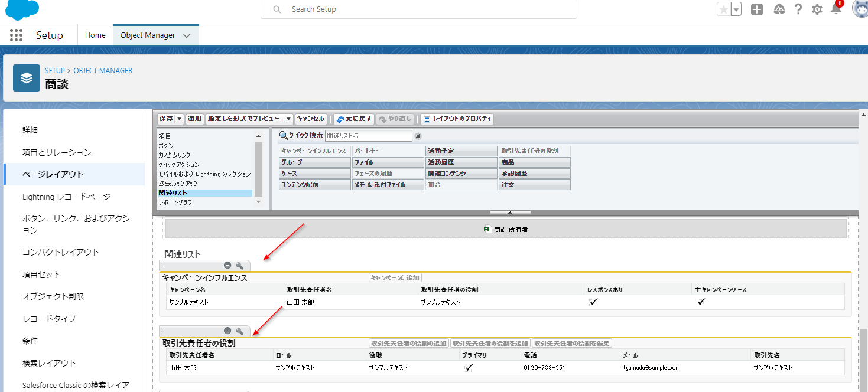Open キャンペーンインフルエンス wrench properties icon

(x=239, y=266)
